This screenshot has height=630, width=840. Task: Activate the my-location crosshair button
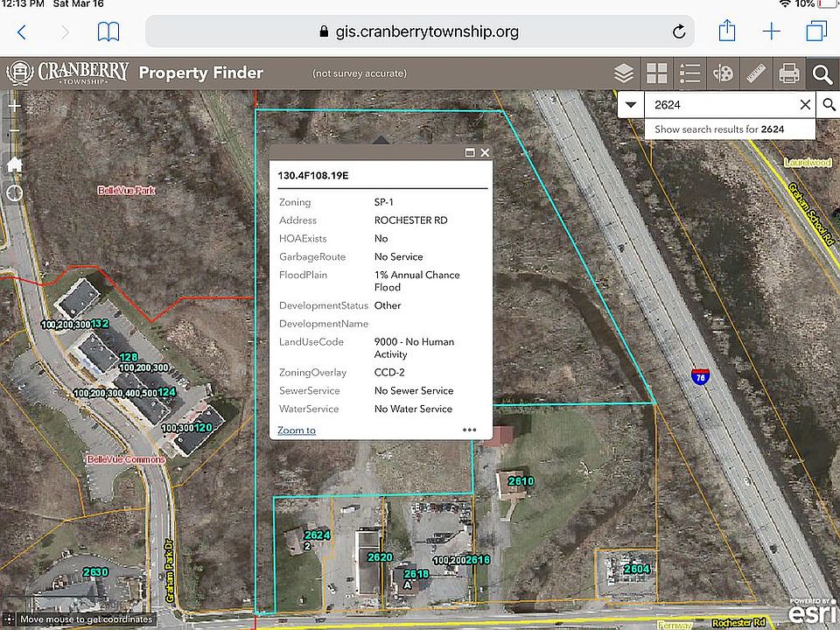coord(15,192)
